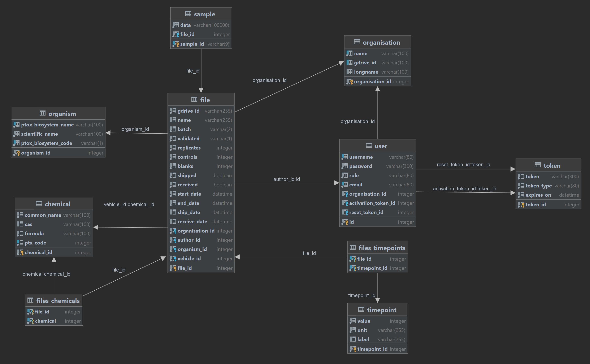The width and height of the screenshot is (590, 364).
Task: Click the primary key icon of sample_id
Action: [176, 44]
